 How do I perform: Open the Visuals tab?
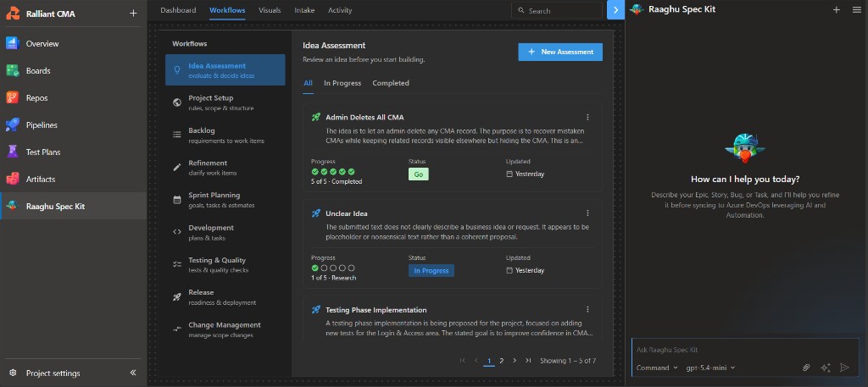270,10
